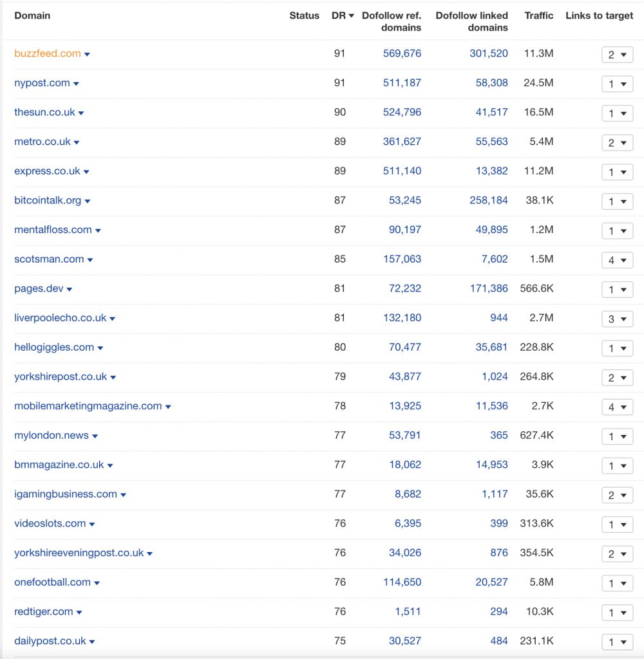Screen dimensions: 644x659
Task: Expand the caret next to mylondon.news
Action: click(95, 436)
